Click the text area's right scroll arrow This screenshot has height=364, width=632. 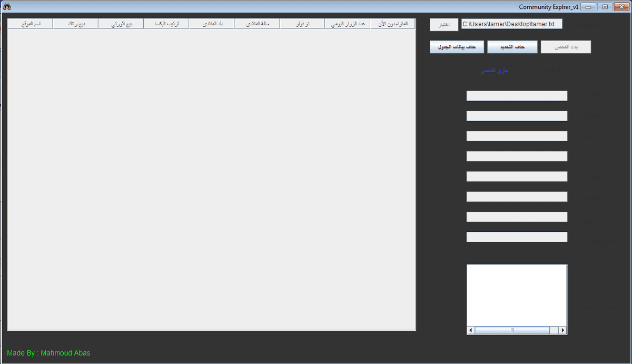pyautogui.click(x=562, y=330)
